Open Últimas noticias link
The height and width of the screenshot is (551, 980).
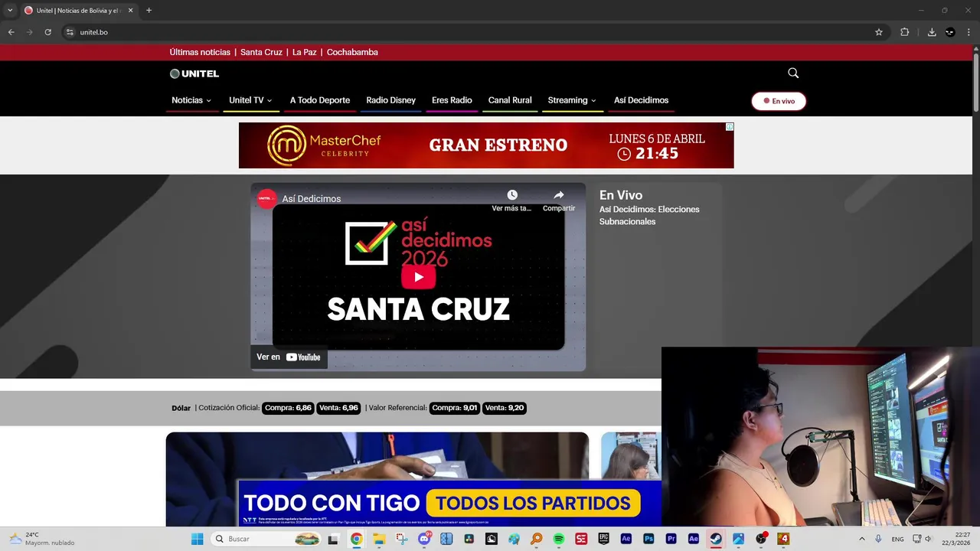(200, 52)
